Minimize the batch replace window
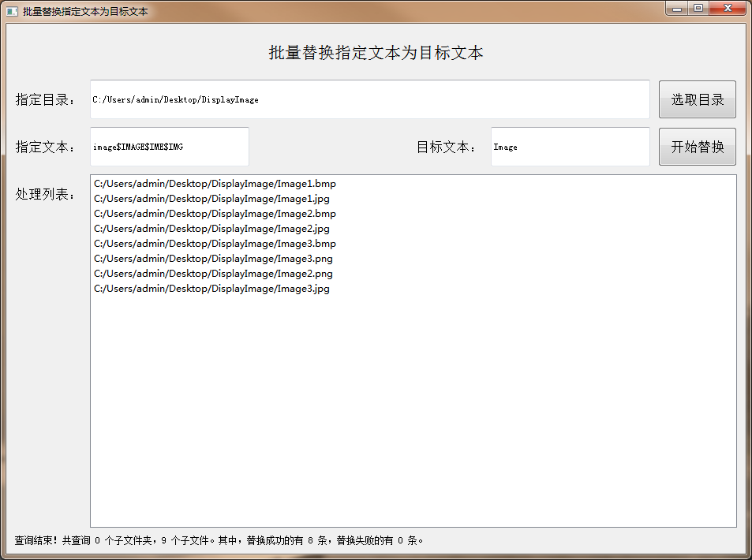752x560 pixels. pyautogui.click(x=677, y=9)
